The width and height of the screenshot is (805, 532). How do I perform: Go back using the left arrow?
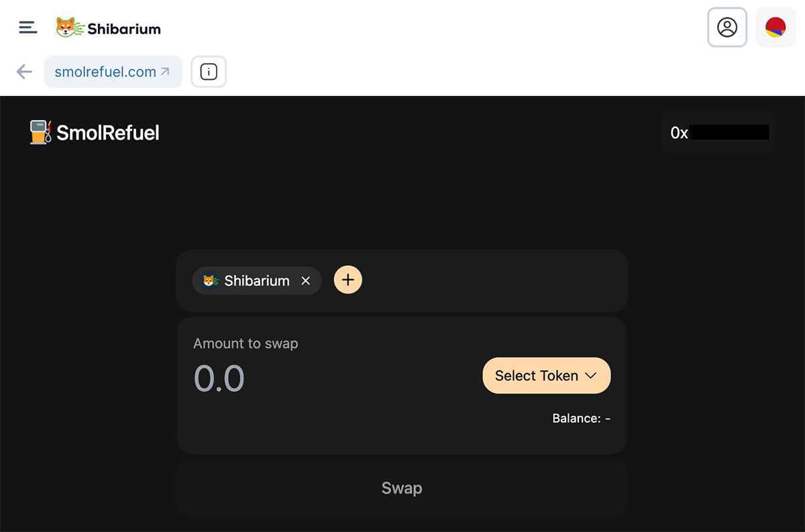click(24, 72)
